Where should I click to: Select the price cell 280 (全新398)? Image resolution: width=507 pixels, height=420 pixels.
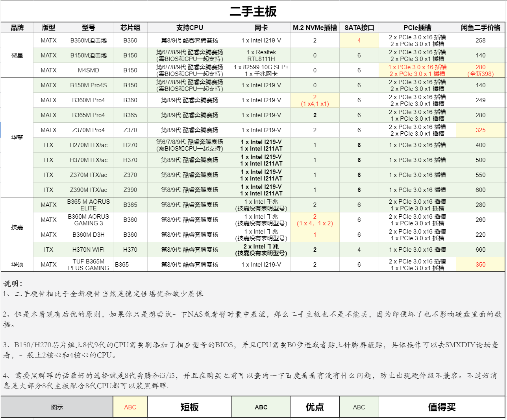480,70
